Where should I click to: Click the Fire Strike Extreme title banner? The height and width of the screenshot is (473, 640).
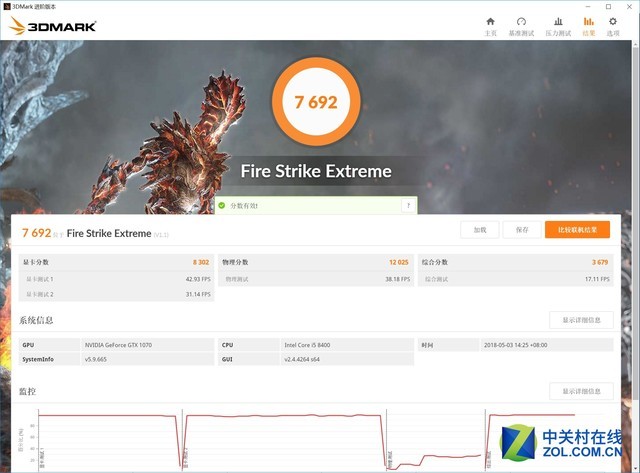tap(316, 171)
